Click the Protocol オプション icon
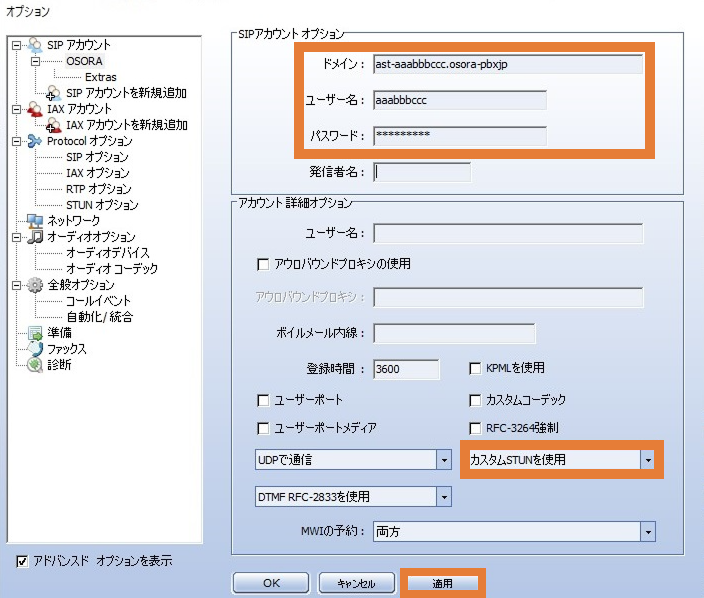This screenshot has height=598, width=704. tap(36, 141)
